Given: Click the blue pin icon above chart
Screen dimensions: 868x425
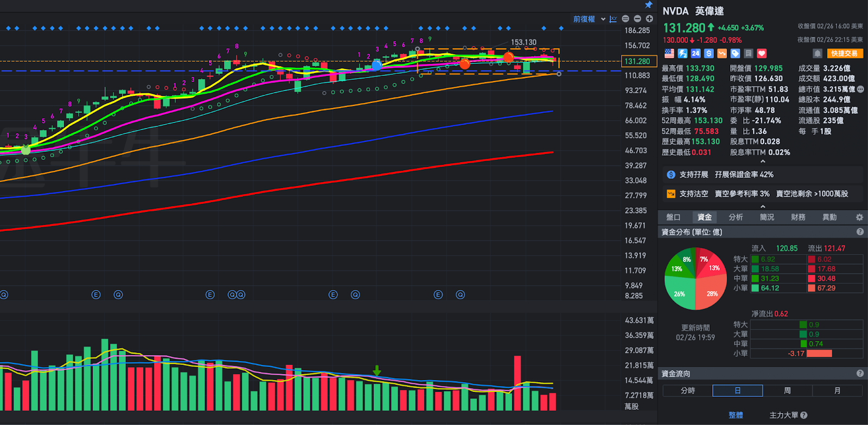Looking at the screenshot, I should click(648, 5).
